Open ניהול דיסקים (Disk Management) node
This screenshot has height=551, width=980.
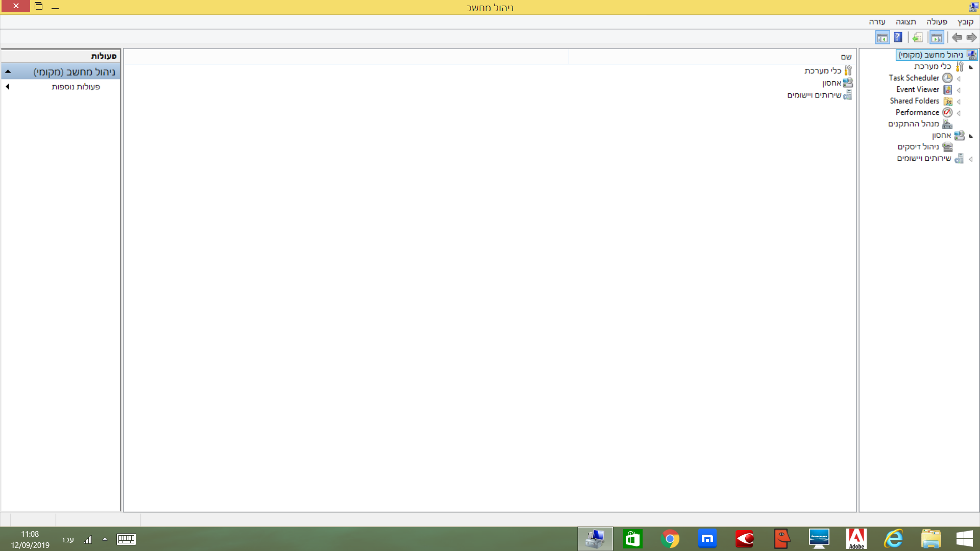click(x=918, y=147)
